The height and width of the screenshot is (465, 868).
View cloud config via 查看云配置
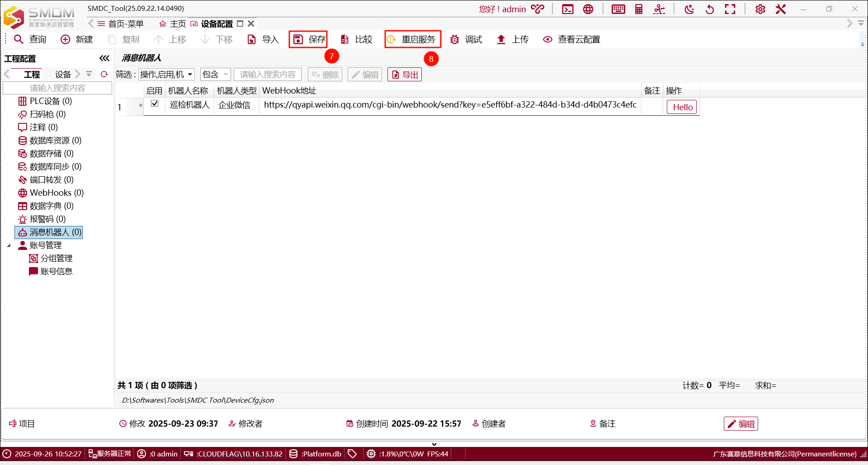tap(572, 39)
